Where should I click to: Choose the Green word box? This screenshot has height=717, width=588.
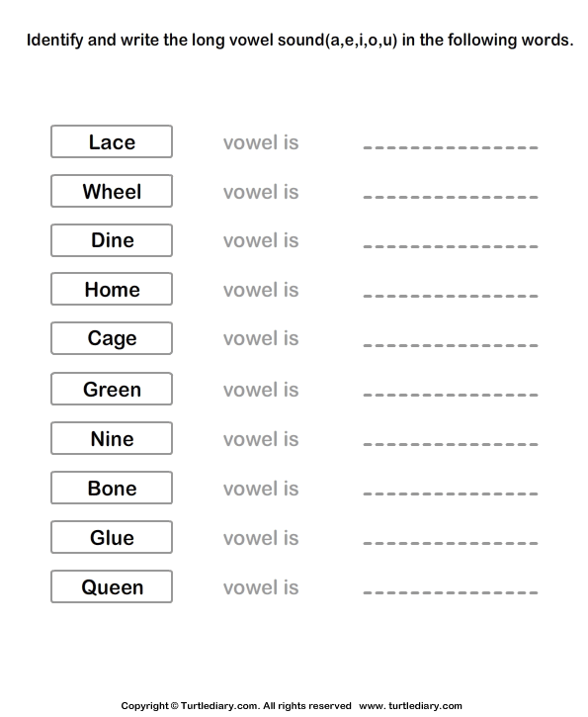112,389
